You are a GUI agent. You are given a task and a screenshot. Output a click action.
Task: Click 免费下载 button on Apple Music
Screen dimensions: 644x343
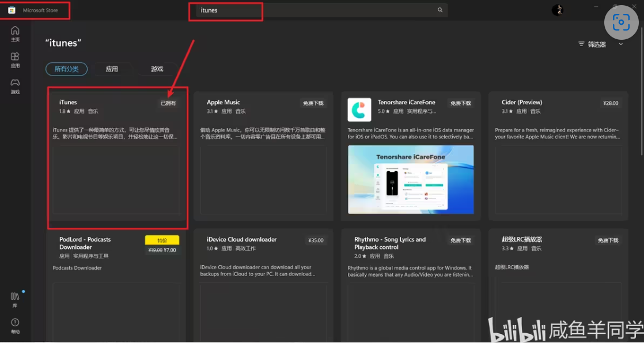(313, 103)
